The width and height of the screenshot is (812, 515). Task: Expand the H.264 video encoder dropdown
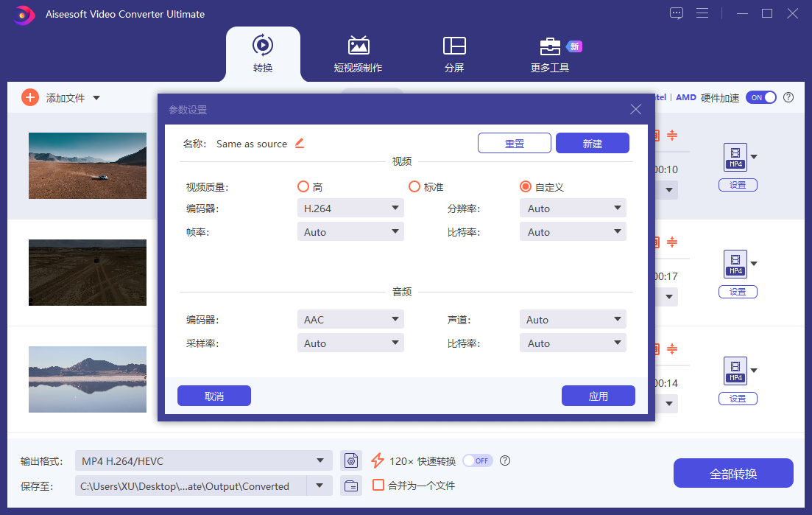(350, 209)
